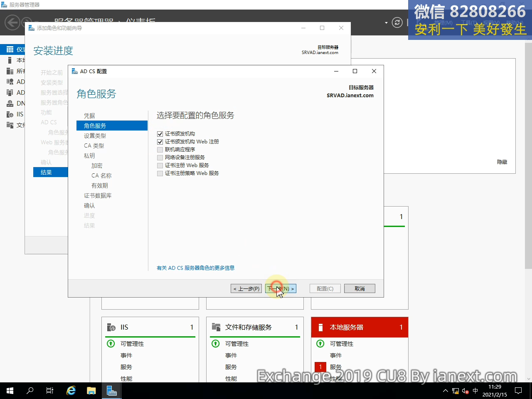Open the network tray icon

click(x=456, y=391)
